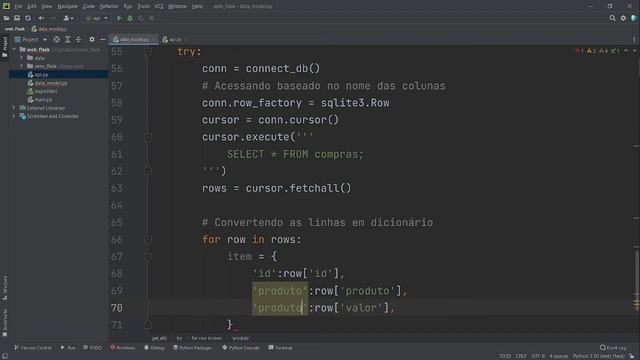This screenshot has height=360, width=640.
Task: Click the Reload from disk icon
Action: pos(28,18)
